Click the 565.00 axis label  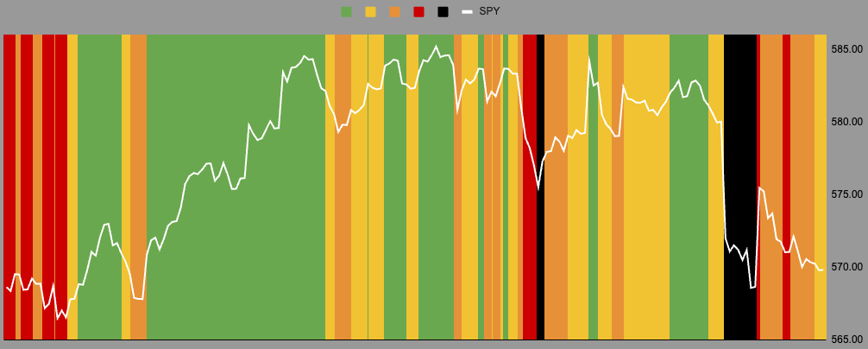[846, 339]
